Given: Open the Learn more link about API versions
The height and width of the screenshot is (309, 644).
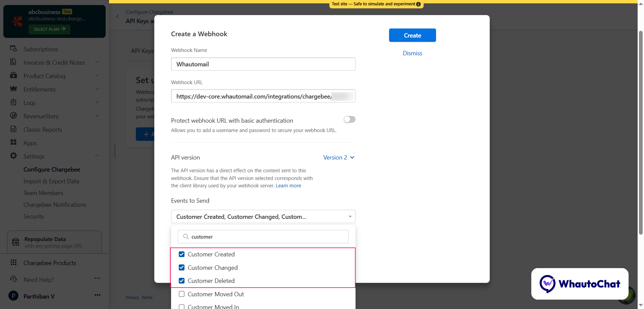Looking at the screenshot, I should [x=288, y=185].
